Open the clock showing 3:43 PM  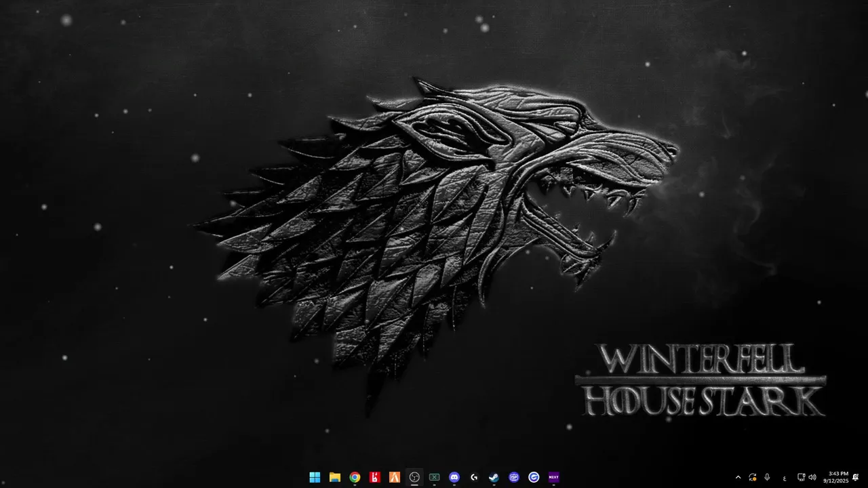click(835, 477)
